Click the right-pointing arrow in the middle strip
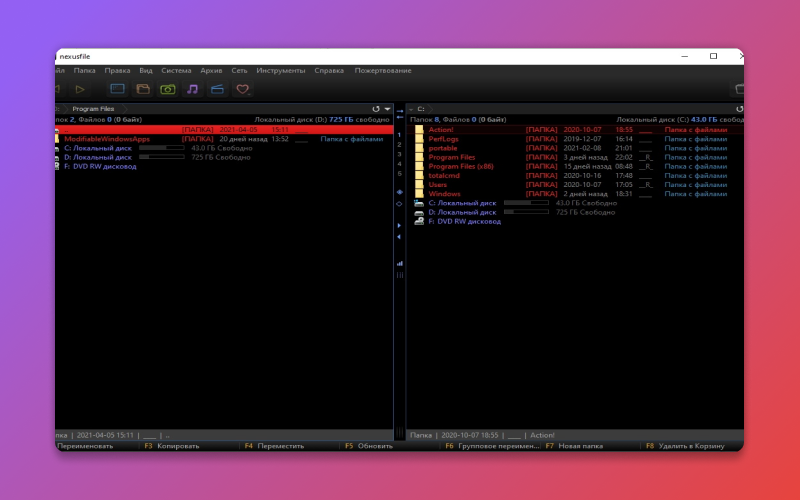Viewport: 800px width, 500px height. [x=399, y=111]
